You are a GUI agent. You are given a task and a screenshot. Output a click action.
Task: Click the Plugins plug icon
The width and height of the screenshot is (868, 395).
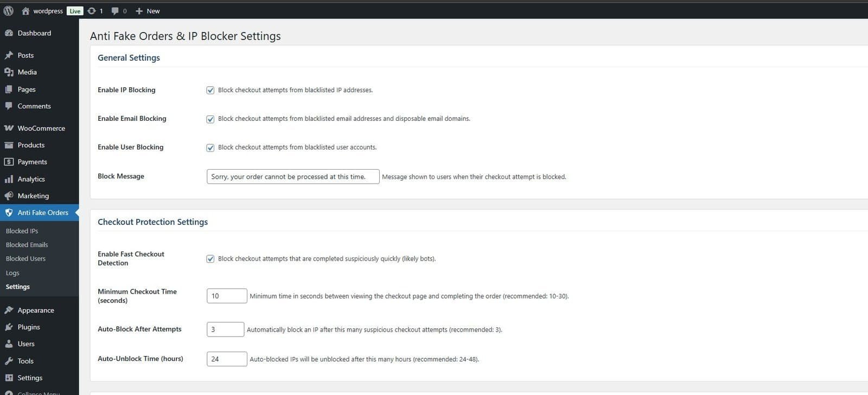pyautogui.click(x=9, y=327)
